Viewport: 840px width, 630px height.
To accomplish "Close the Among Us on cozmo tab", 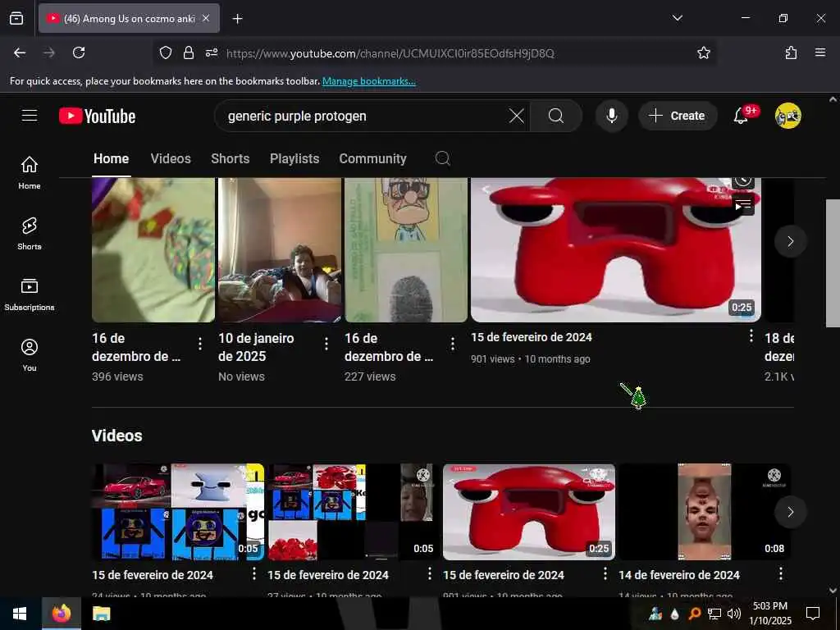I will 206,18.
